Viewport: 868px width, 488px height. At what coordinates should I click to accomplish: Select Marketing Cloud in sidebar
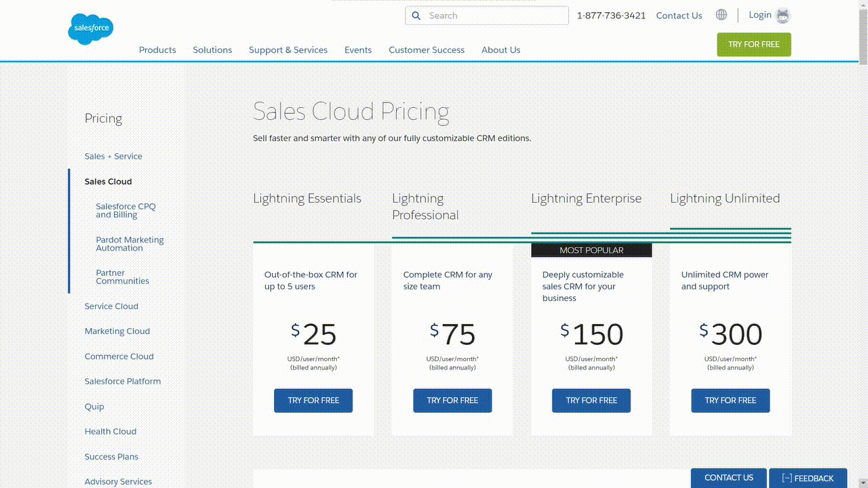click(x=117, y=331)
